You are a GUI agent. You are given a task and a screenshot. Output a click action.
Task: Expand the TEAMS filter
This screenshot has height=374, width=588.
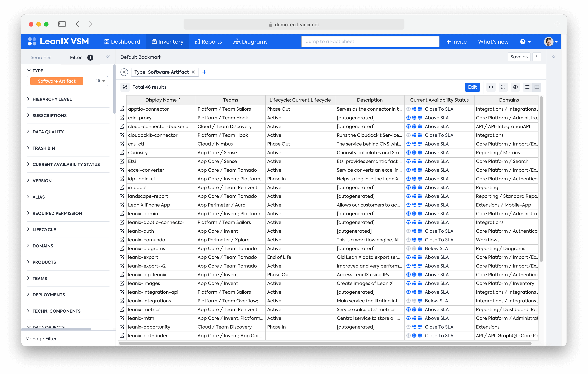click(x=37, y=279)
